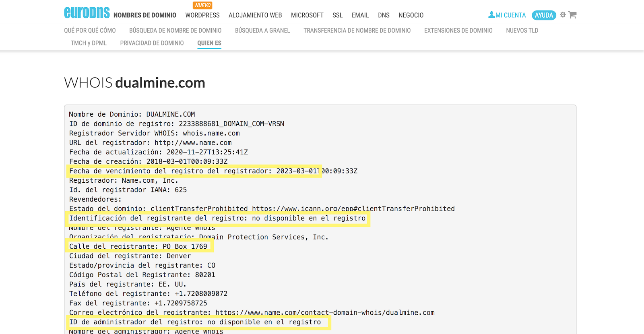Open the WORDPRESS menu item
The height and width of the screenshot is (334, 644).
pos(202,15)
